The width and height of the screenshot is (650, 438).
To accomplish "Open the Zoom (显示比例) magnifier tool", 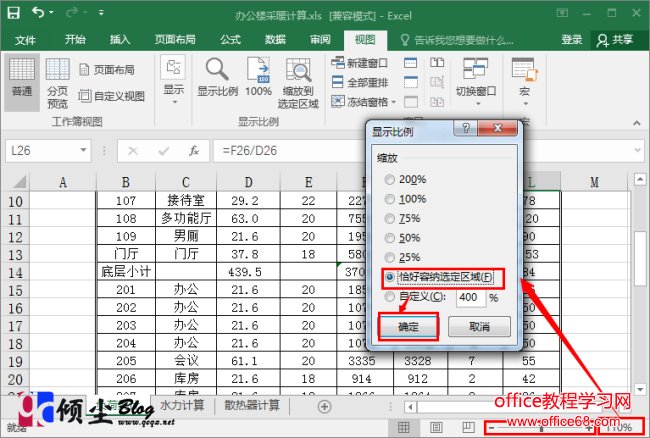I will 217,77.
